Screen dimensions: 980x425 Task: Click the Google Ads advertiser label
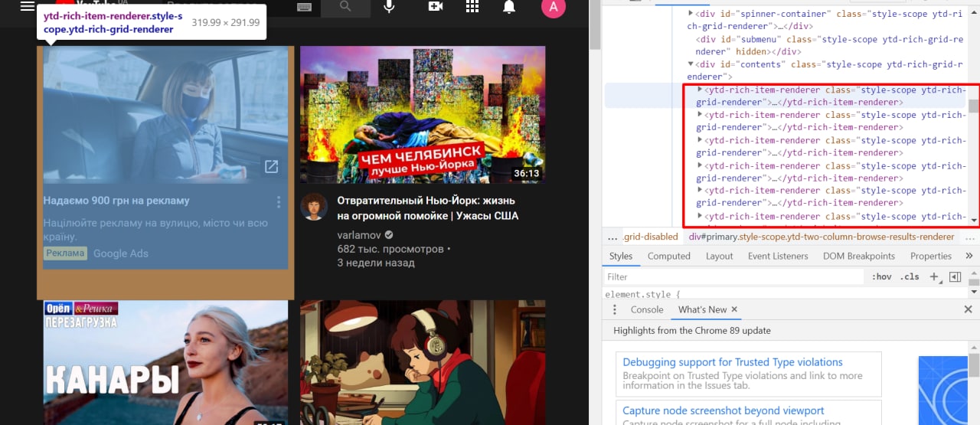coord(121,253)
